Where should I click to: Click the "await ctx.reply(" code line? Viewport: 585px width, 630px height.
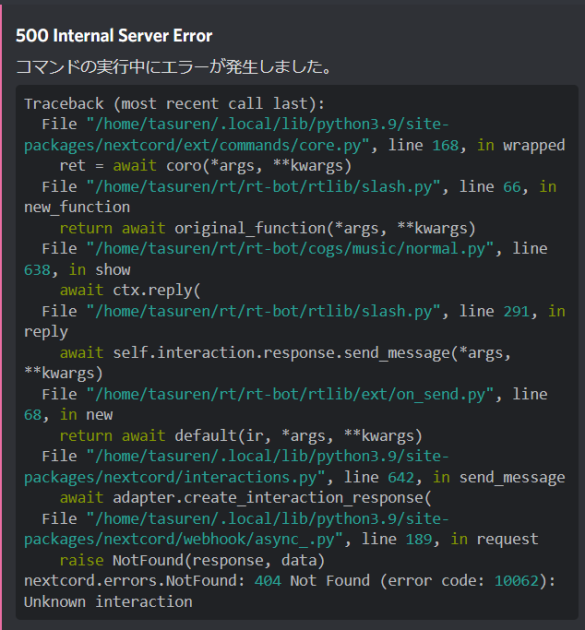130,290
